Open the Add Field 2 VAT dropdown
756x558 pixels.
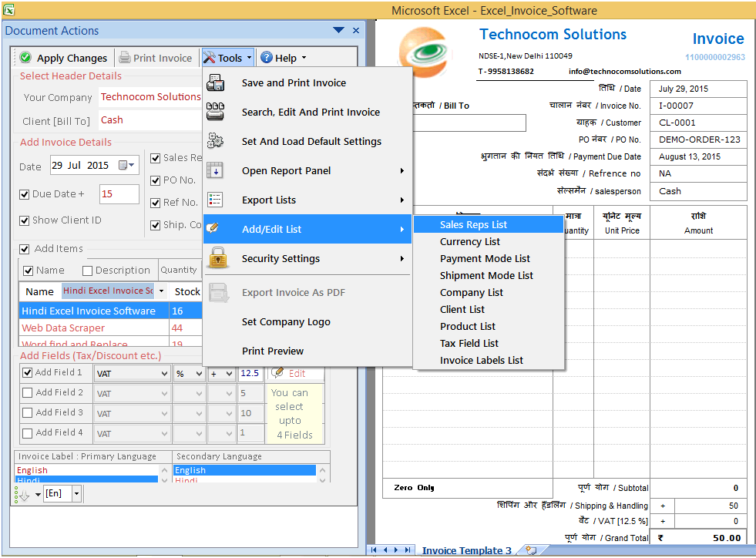(164, 394)
